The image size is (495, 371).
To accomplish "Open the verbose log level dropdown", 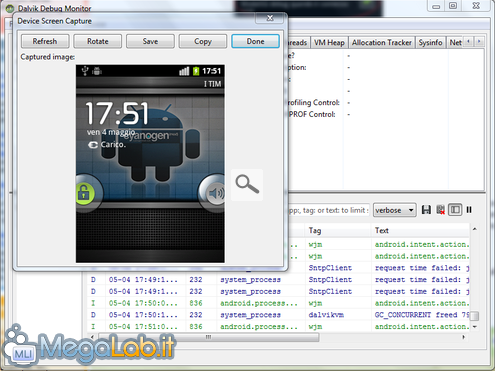I will [394, 210].
